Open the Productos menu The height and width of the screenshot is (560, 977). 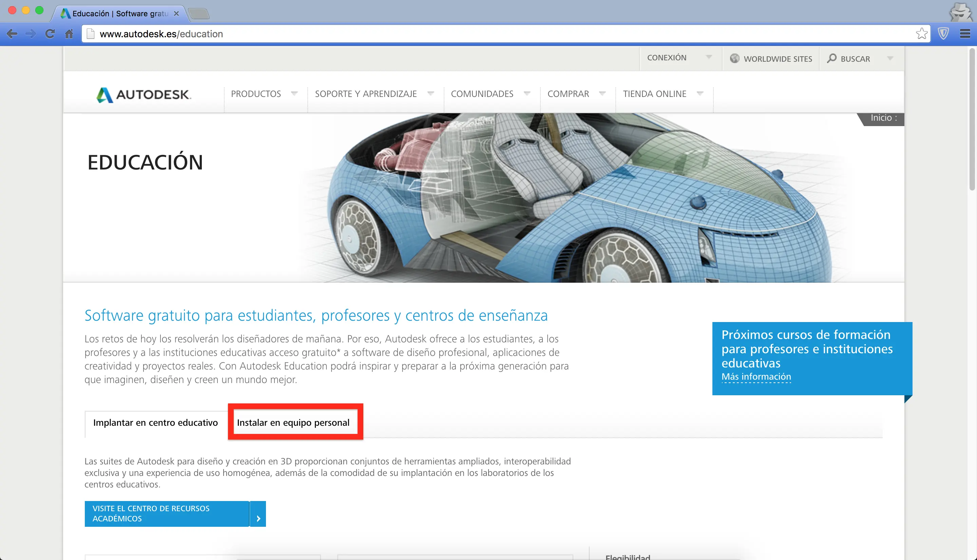[x=256, y=94]
